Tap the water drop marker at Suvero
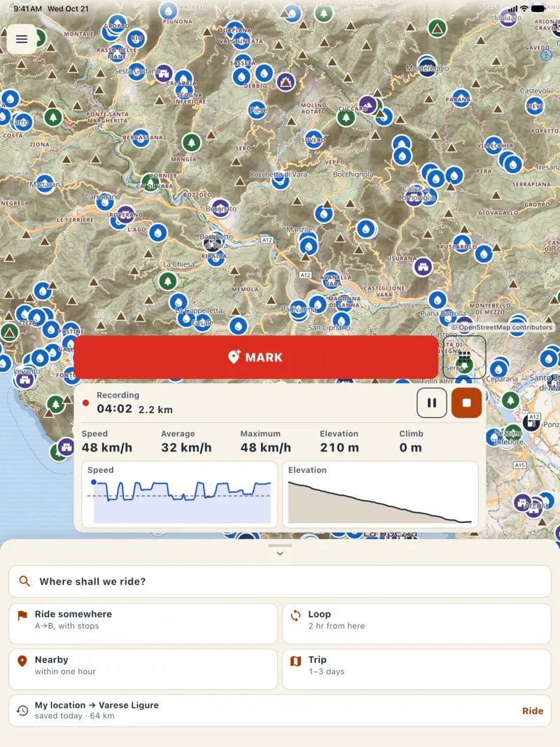 click(314, 139)
